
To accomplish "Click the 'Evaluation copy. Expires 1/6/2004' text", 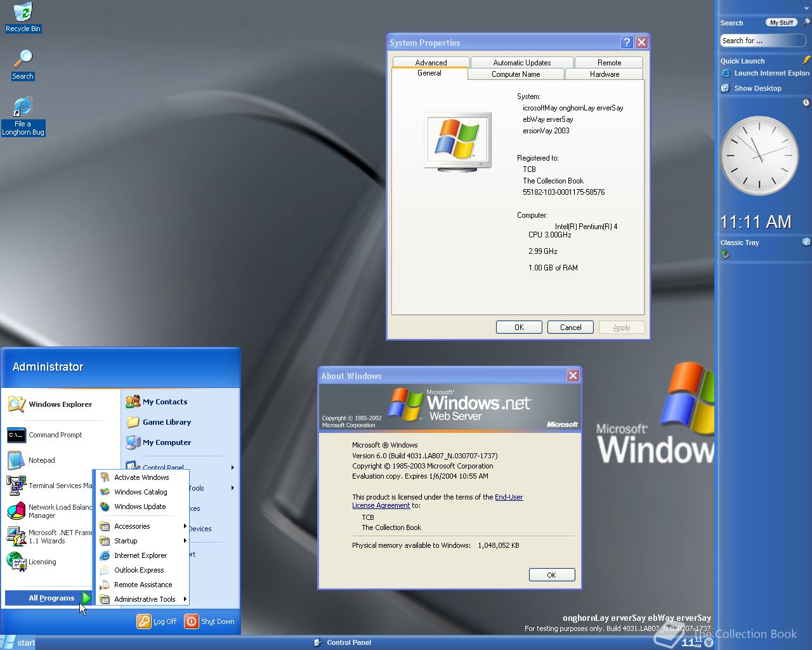I will click(x=420, y=476).
